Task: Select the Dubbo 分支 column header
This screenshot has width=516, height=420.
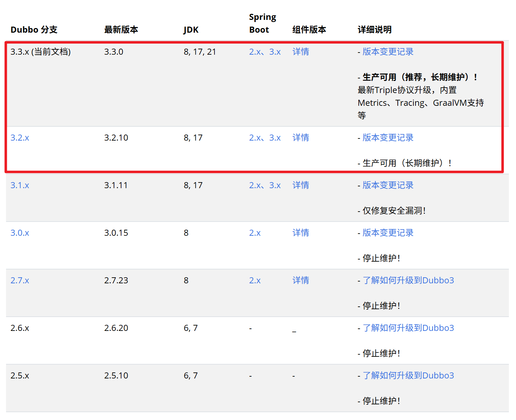Action: coord(34,30)
